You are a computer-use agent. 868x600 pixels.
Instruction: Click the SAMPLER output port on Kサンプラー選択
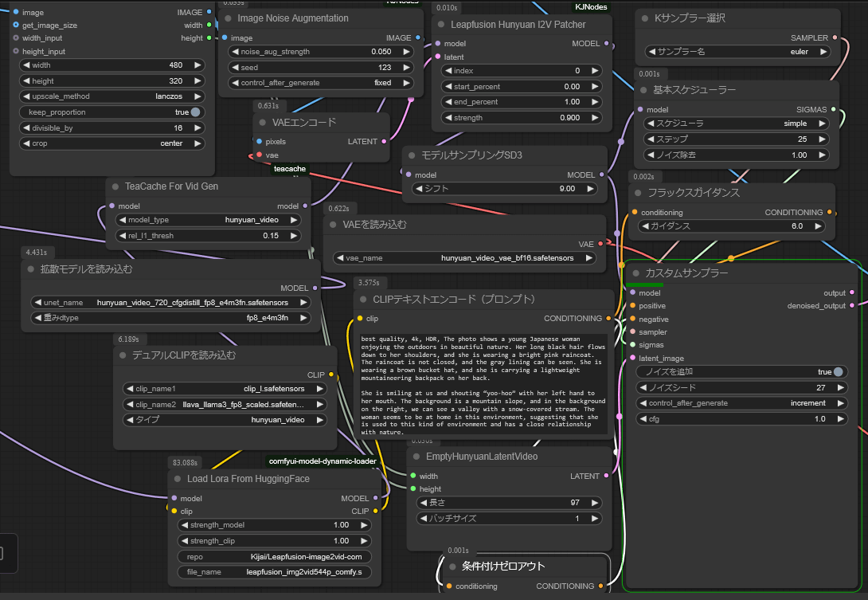click(835, 37)
